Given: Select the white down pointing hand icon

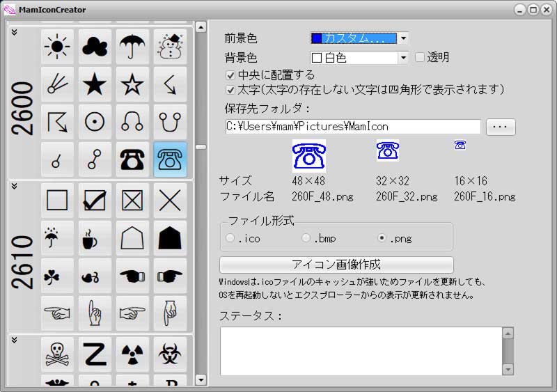Looking at the screenshot, I should pyautogui.click(x=170, y=313).
